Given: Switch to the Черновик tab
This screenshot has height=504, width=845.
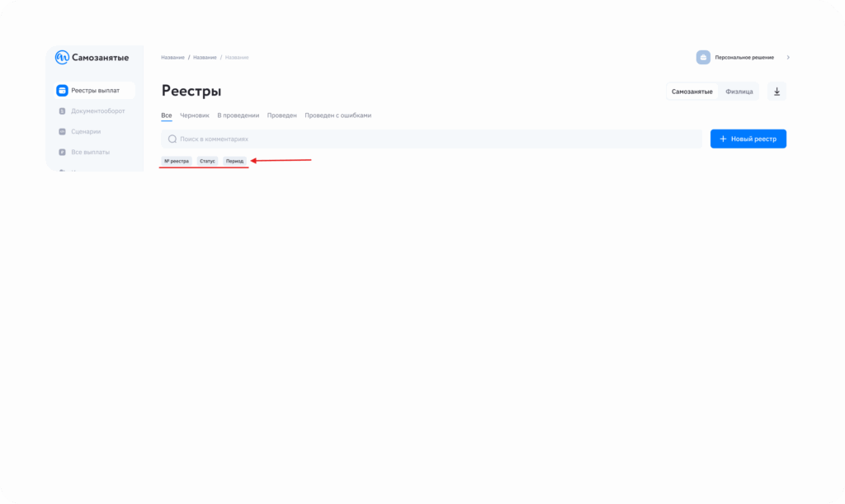Looking at the screenshot, I should coord(195,115).
